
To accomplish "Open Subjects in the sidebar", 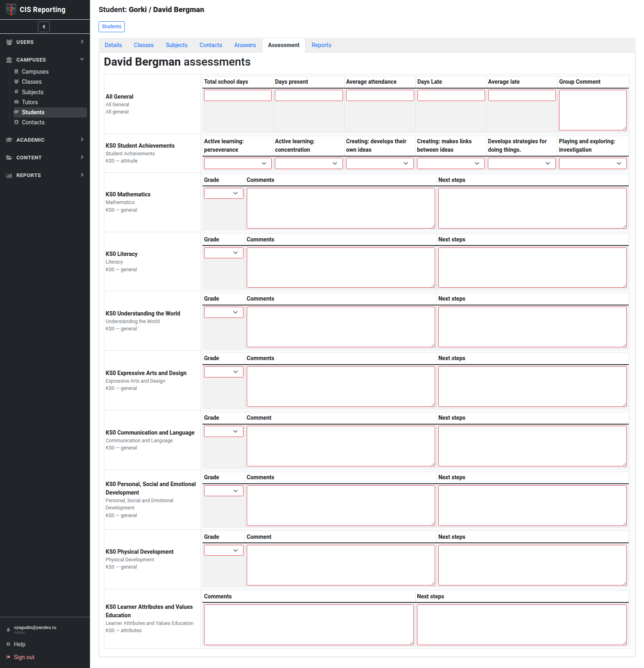I will pos(33,92).
